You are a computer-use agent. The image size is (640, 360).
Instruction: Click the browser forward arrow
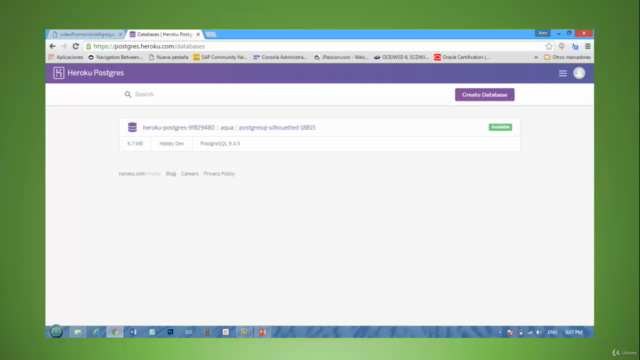(64, 46)
